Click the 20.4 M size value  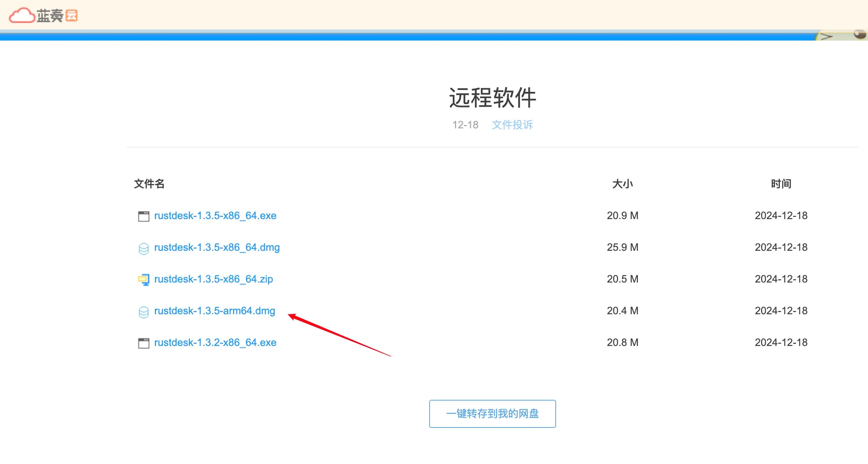click(622, 311)
